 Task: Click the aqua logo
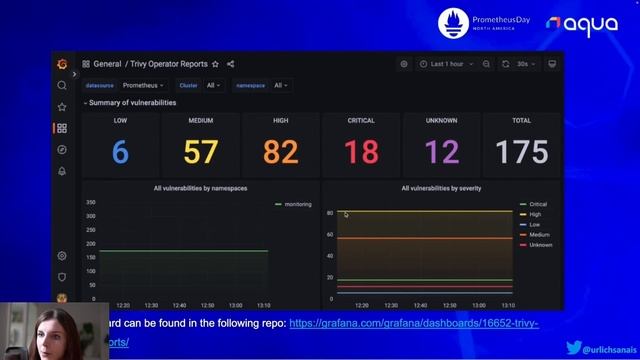tap(582, 25)
